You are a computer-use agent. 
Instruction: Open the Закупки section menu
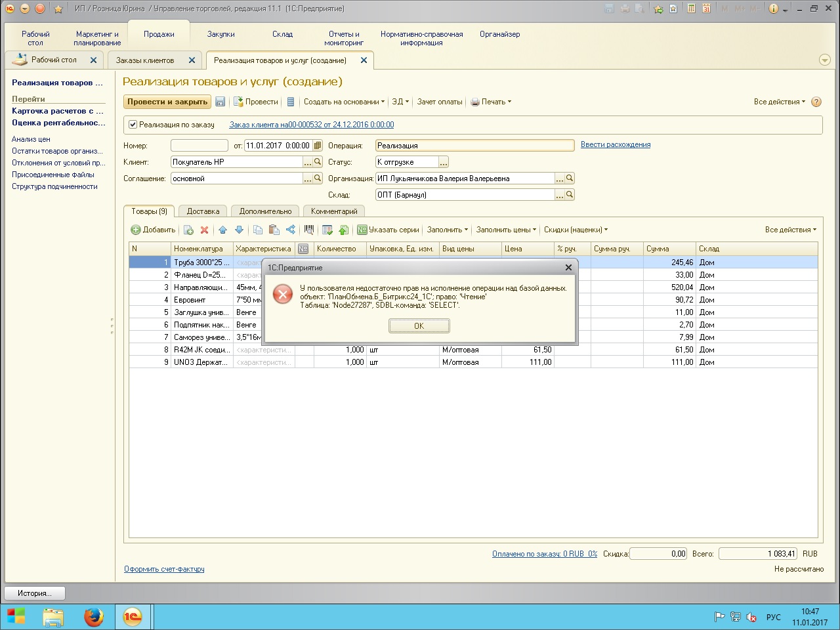click(x=221, y=34)
